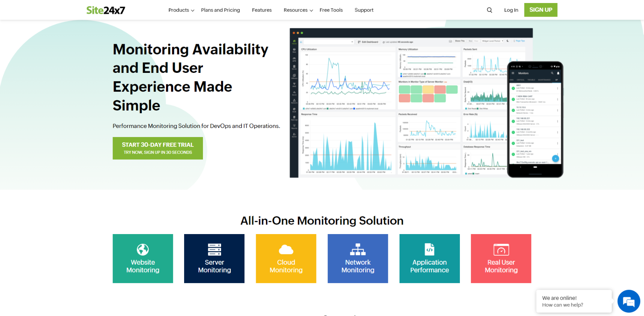Open the Website Monitoring tile
644x316 pixels.
click(x=143, y=259)
